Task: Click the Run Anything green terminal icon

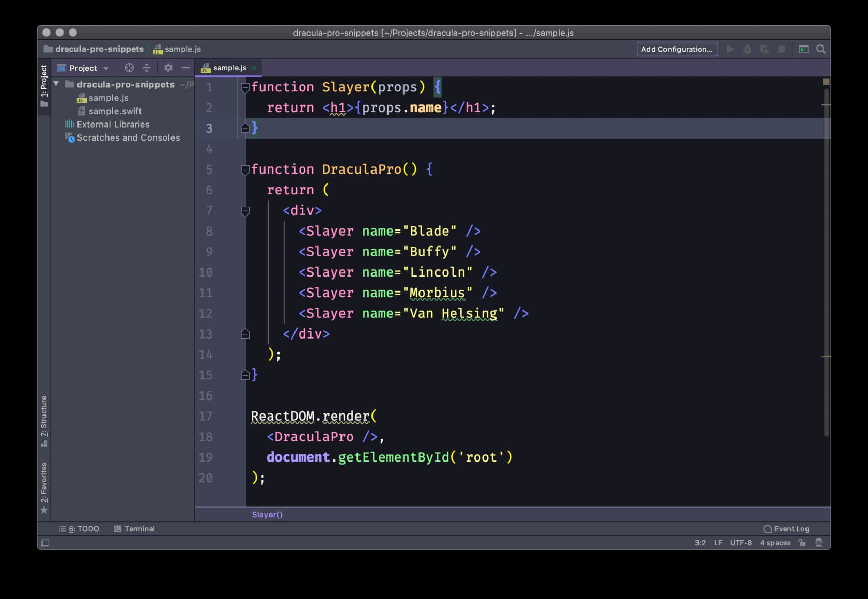Action: coord(803,49)
